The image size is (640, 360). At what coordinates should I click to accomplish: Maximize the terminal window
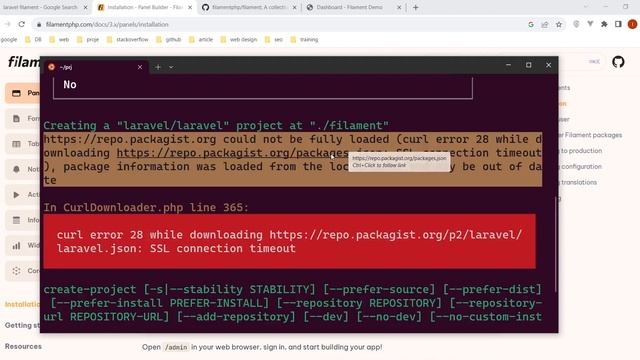click(529, 65)
